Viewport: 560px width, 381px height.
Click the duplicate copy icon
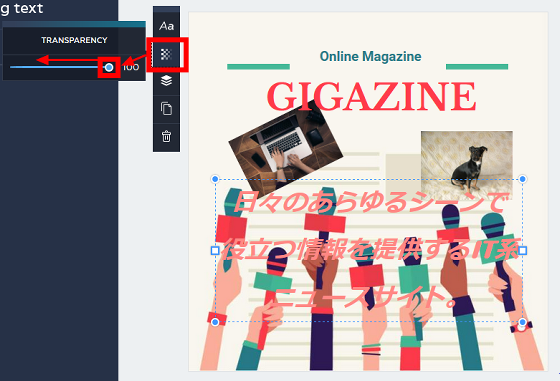coord(166,109)
